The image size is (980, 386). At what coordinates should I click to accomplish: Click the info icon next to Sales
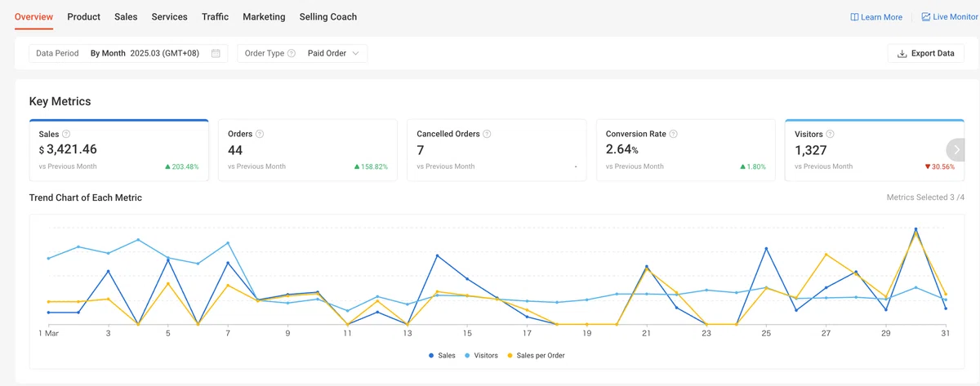[66, 134]
